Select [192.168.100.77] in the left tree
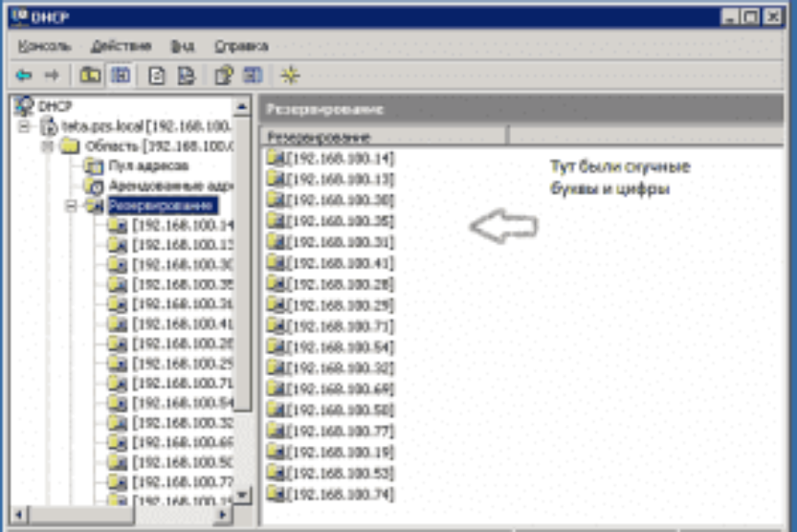This screenshot has height=532, width=797. coord(183,482)
